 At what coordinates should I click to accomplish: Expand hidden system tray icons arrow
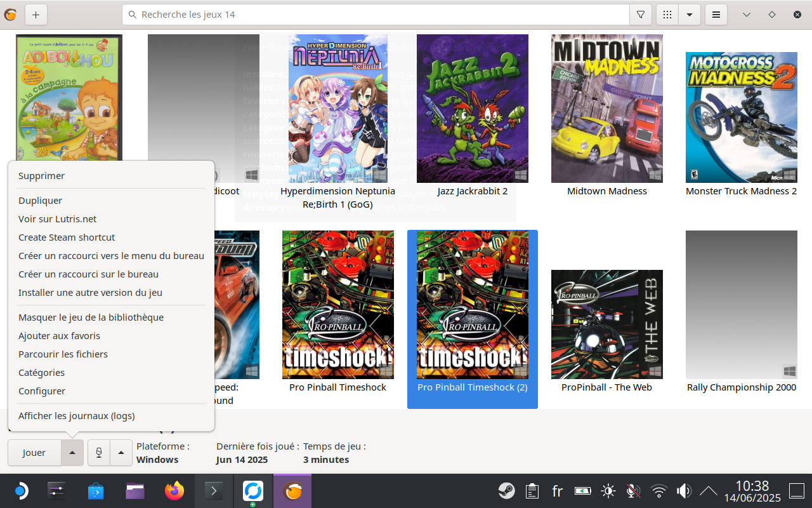(x=708, y=491)
